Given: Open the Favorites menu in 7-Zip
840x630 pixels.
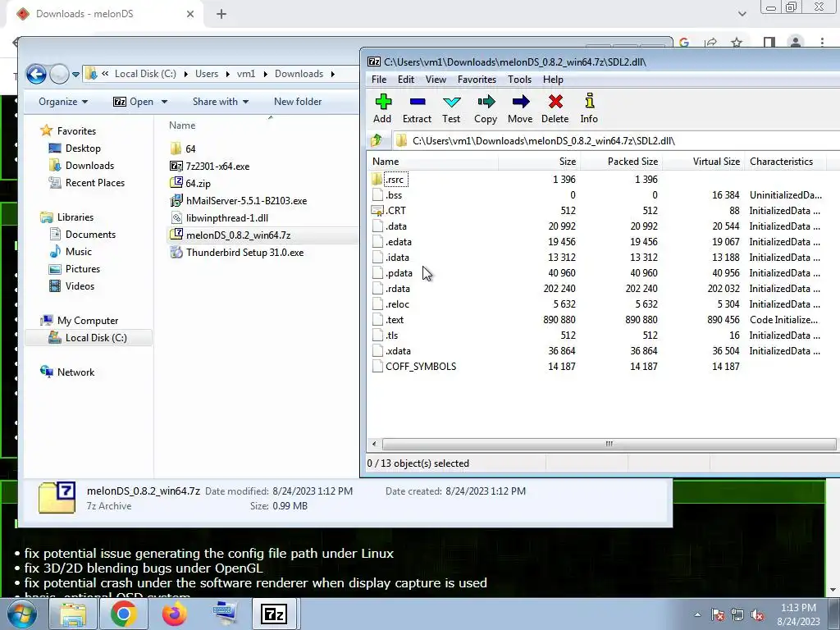Looking at the screenshot, I should tap(477, 80).
